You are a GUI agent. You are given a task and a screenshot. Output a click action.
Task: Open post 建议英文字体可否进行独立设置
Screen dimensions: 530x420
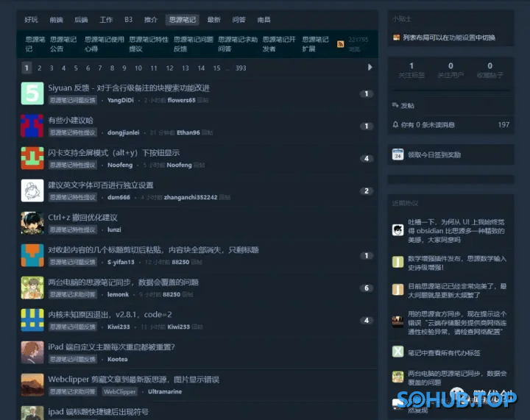tap(101, 185)
